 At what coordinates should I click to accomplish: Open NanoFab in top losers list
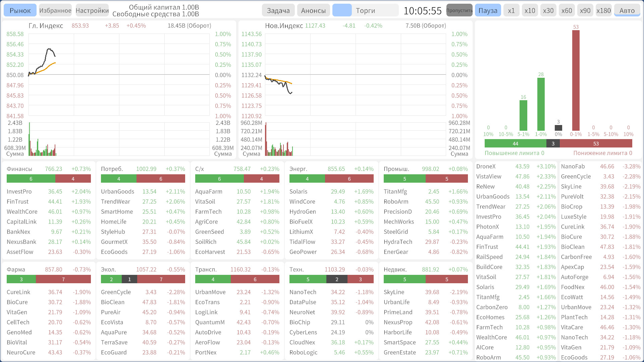tap(573, 167)
